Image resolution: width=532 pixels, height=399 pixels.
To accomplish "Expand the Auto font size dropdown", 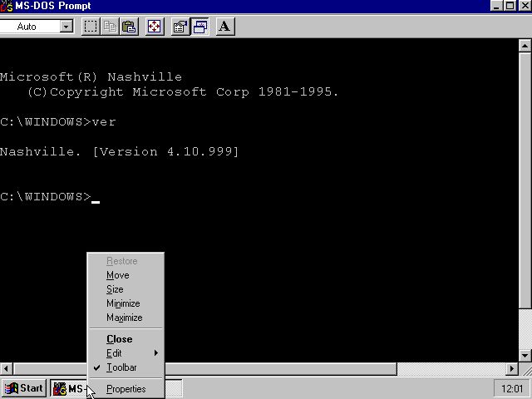I will [66, 27].
